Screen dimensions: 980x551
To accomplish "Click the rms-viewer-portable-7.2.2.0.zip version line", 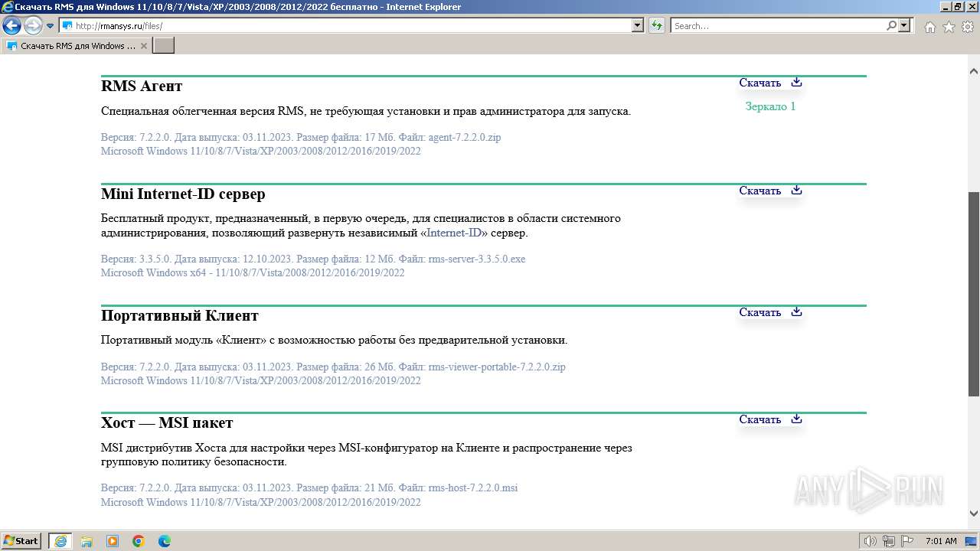I will pos(333,367).
